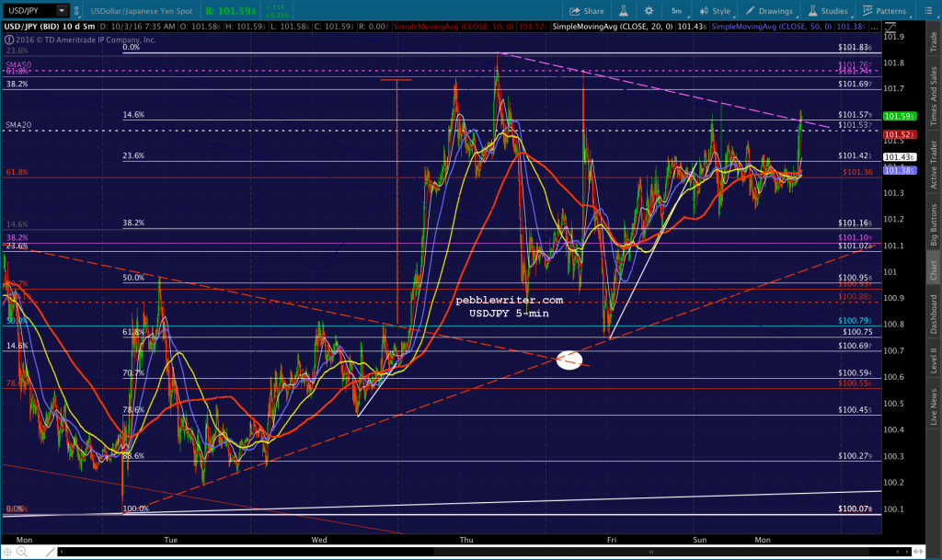Click SimpleMovingAvg (CLOSE, 50, 0) study label
Screen dimensions: 942x560
(x=772, y=27)
